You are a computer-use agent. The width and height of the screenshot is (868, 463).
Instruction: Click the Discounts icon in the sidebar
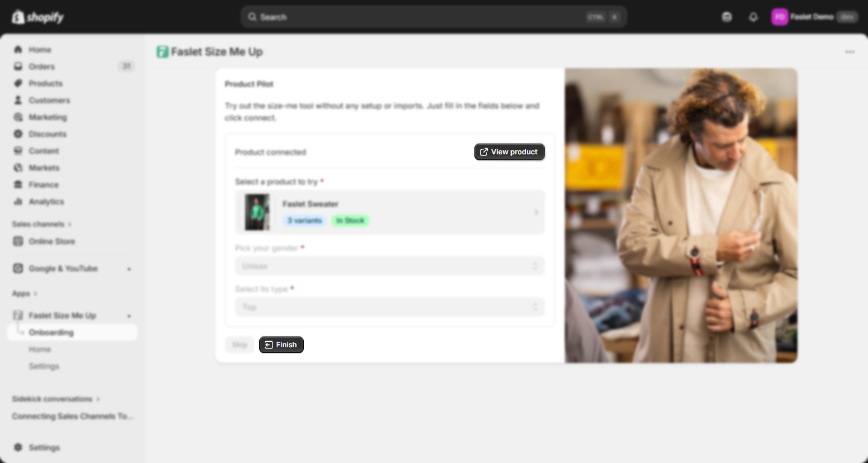pos(18,134)
